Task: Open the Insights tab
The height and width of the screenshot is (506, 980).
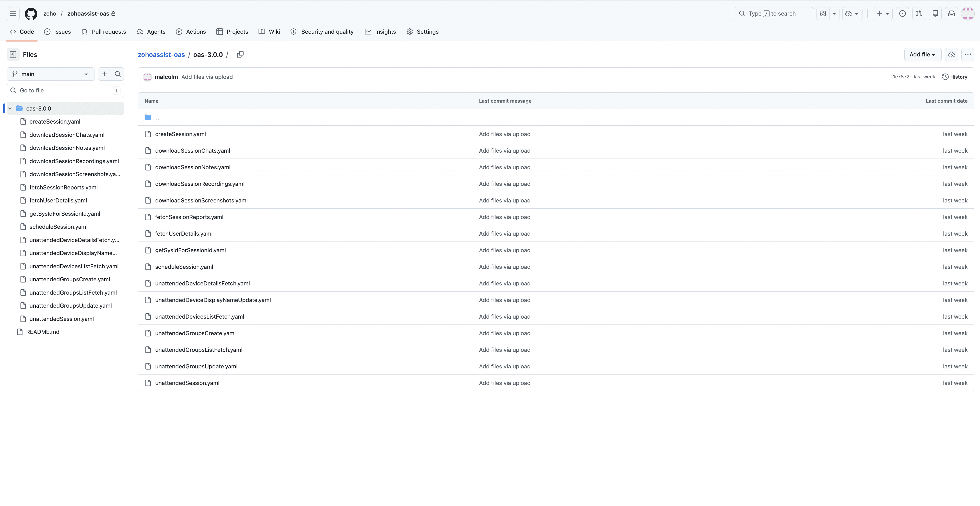Action: click(x=380, y=32)
